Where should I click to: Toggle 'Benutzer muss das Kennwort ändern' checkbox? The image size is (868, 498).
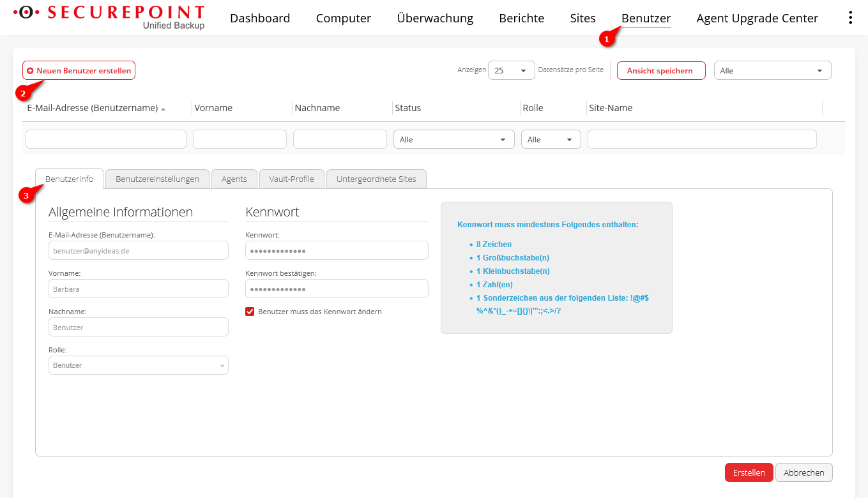coord(250,312)
